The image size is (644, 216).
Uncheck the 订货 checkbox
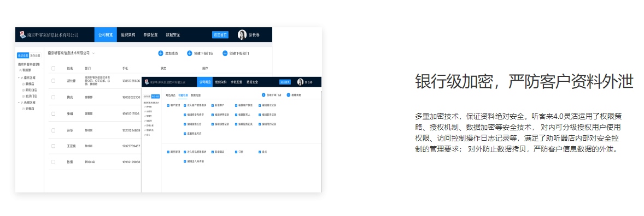[237, 152]
